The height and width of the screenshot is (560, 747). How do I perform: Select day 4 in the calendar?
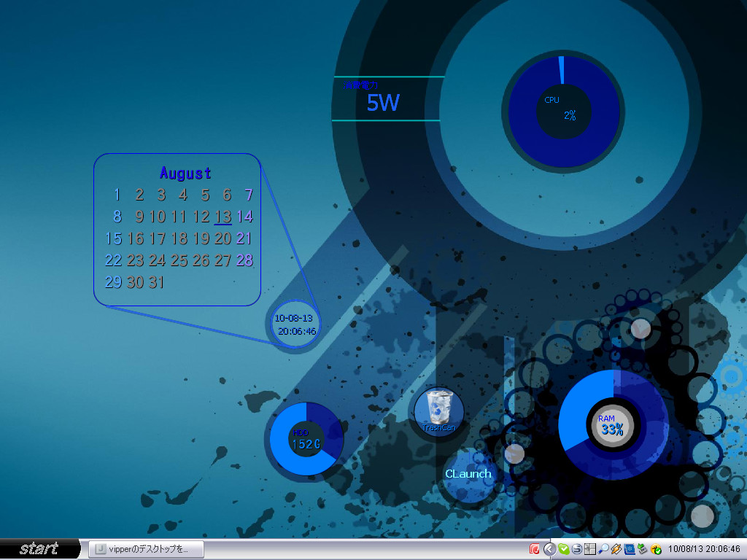click(x=183, y=194)
